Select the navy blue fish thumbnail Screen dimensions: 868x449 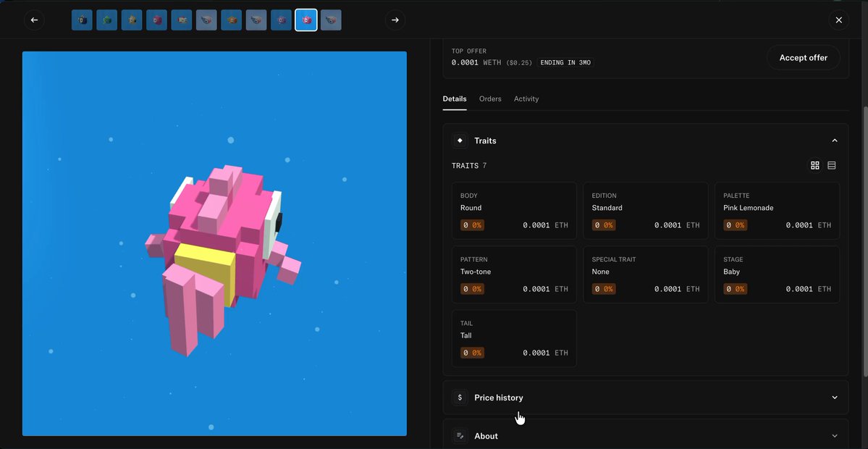(82, 20)
